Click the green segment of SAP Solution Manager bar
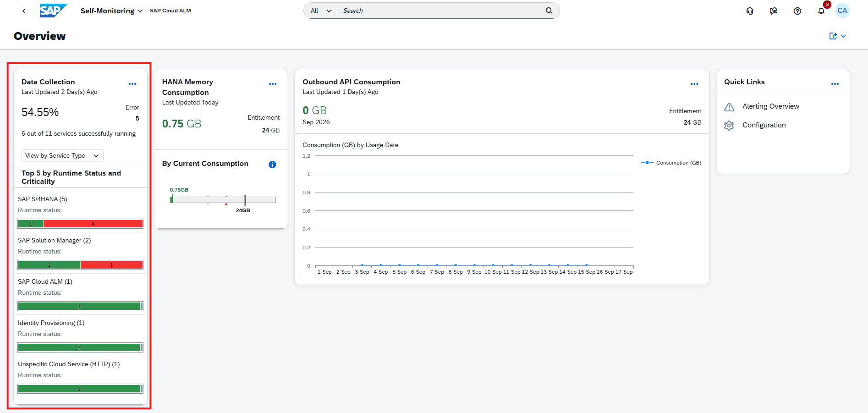 (x=49, y=265)
